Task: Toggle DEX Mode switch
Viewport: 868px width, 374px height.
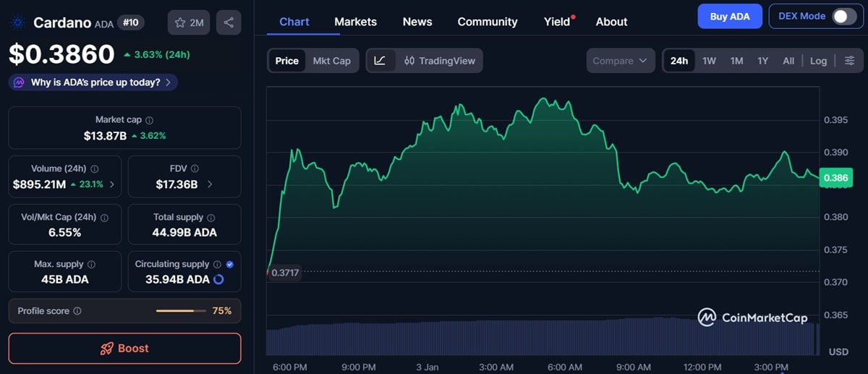Action: 844,17
